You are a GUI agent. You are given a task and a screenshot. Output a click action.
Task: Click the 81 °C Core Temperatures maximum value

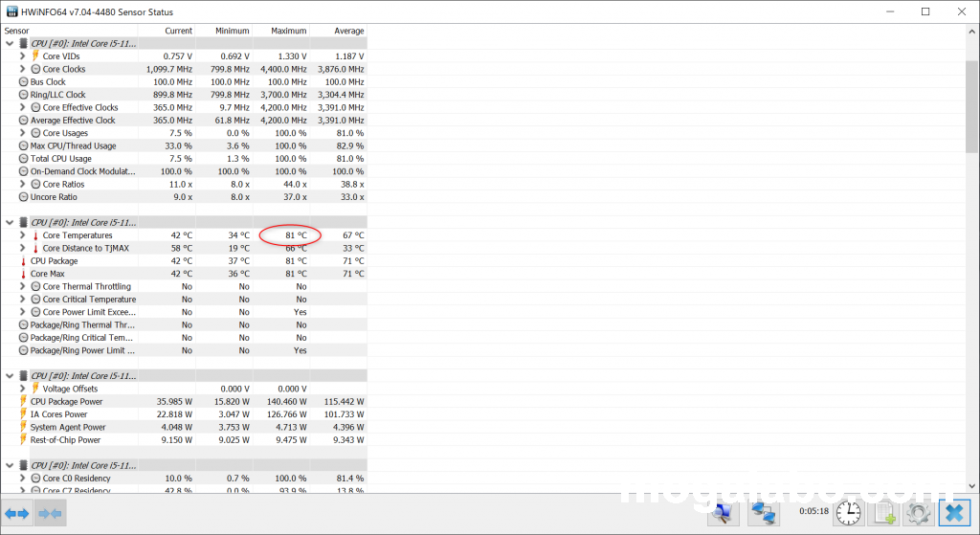tap(297, 235)
